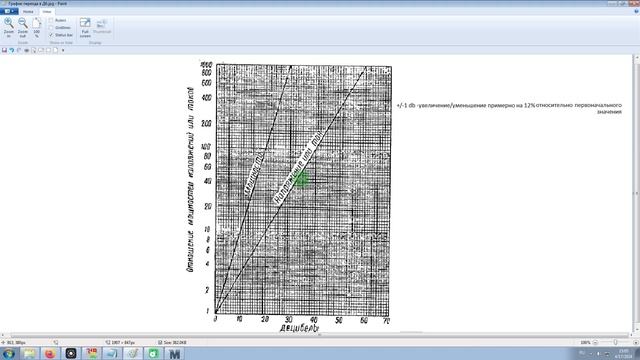This screenshot has width=640, height=360.
Task: Click Undo in quick access toolbar
Action: (x=12, y=50)
